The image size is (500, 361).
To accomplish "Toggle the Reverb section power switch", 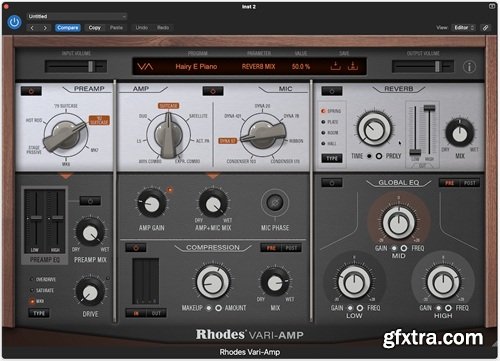I will tap(331, 91).
